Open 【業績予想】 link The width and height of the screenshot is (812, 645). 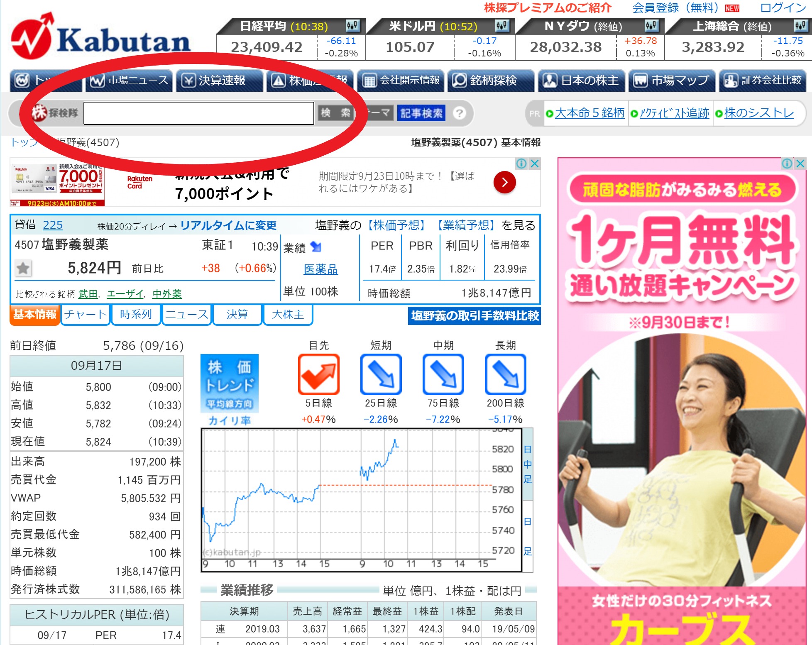click(466, 225)
